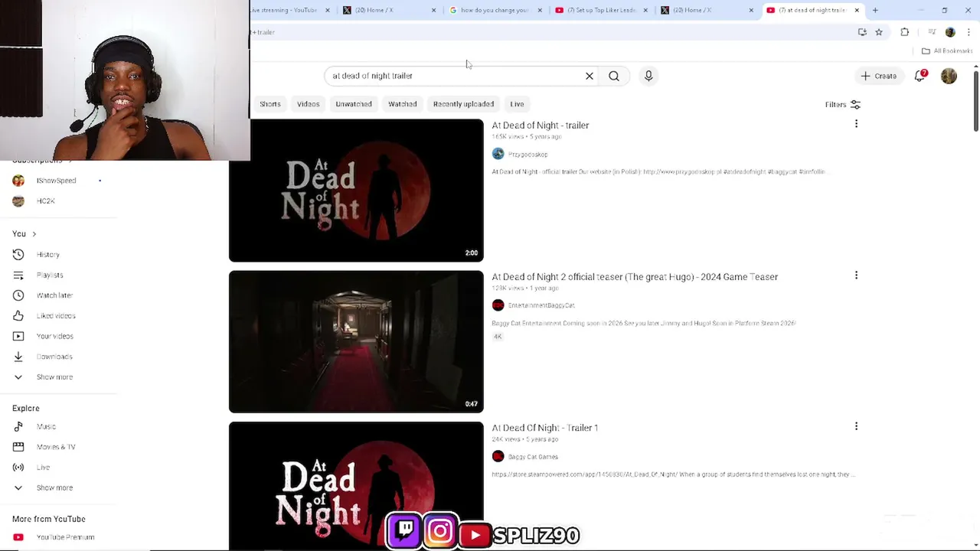The image size is (980, 551).
Task: Open the All Bookmarks folder
Action: 947,51
